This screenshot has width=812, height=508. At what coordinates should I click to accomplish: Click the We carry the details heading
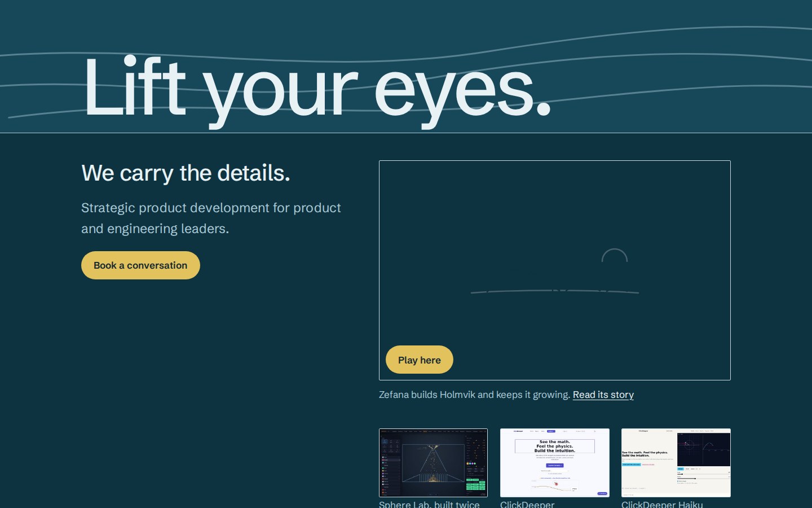(x=186, y=173)
